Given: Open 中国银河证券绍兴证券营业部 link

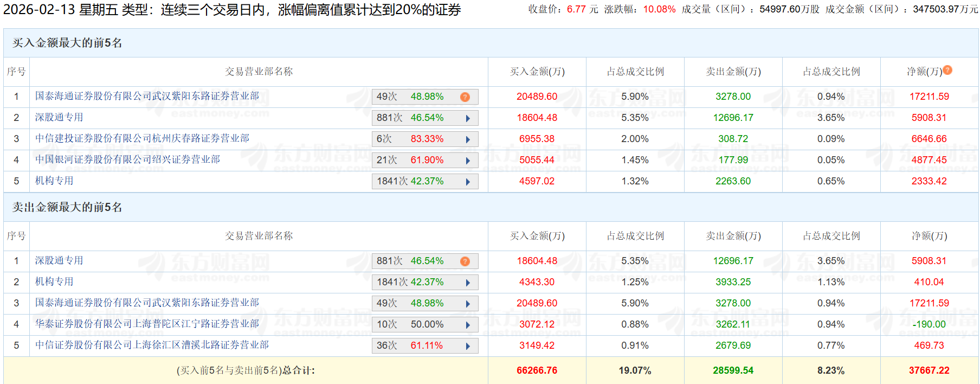Looking at the screenshot, I should 127,159.
